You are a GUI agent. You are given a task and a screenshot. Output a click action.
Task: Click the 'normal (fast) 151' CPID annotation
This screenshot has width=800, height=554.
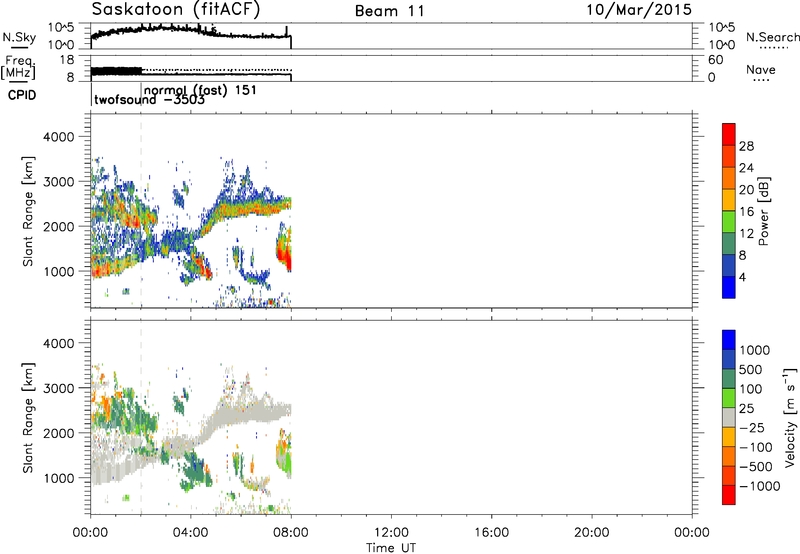coord(201,90)
